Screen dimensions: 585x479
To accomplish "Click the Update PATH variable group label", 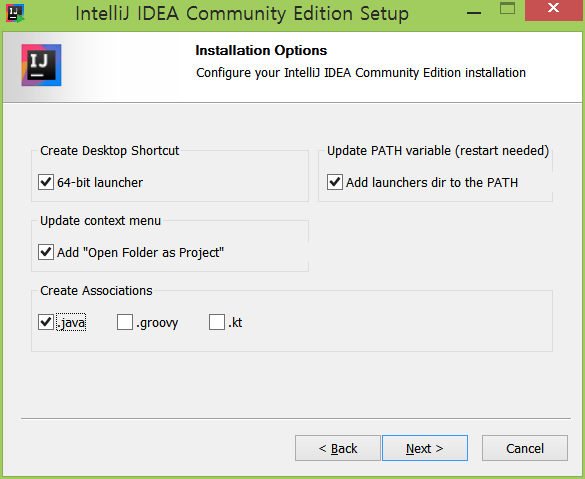I will click(x=438, y=151).
